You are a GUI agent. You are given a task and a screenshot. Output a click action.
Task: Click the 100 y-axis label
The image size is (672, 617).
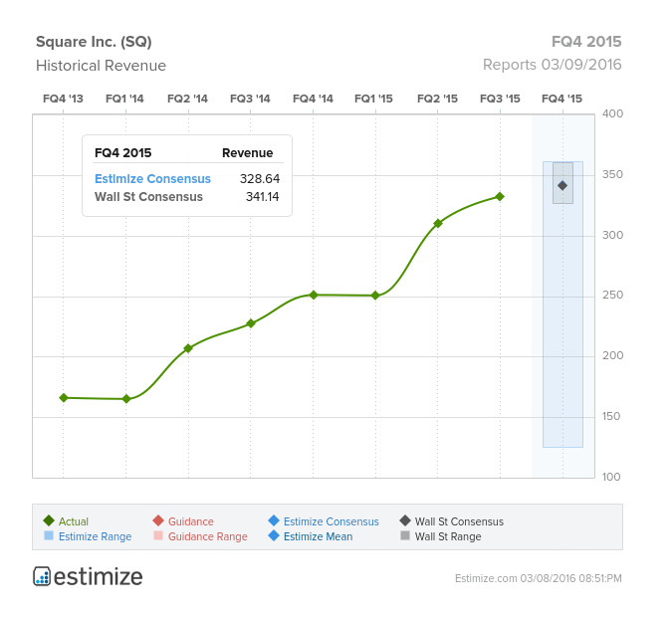[611, 477]
